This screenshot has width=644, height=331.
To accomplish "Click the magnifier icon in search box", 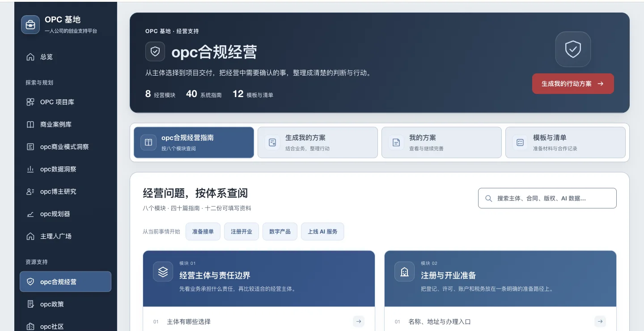I will 489,198.
